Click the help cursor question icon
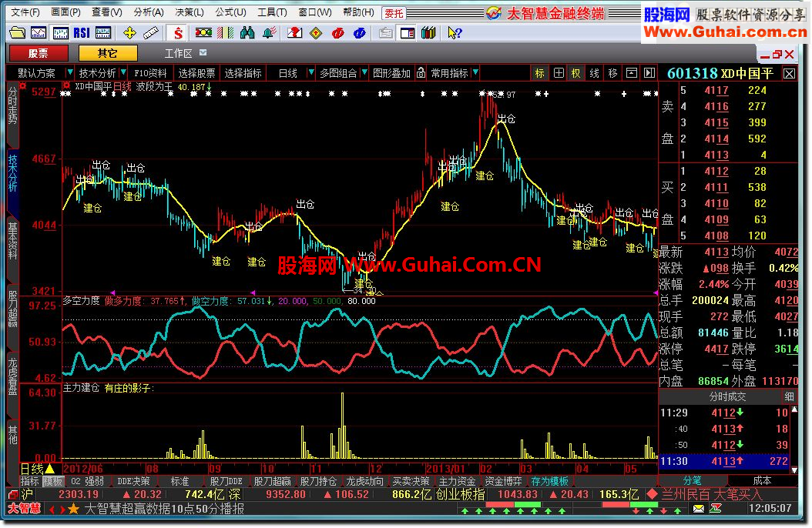The width and height of the screenshot is (812, 528). (x=455, y=33)
